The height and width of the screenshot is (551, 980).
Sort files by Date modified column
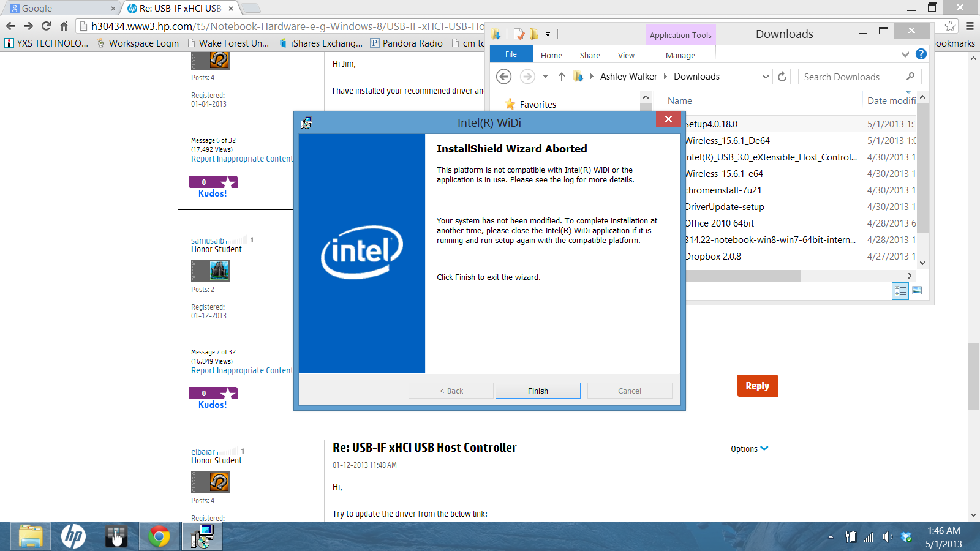click(x=891, y=101)
